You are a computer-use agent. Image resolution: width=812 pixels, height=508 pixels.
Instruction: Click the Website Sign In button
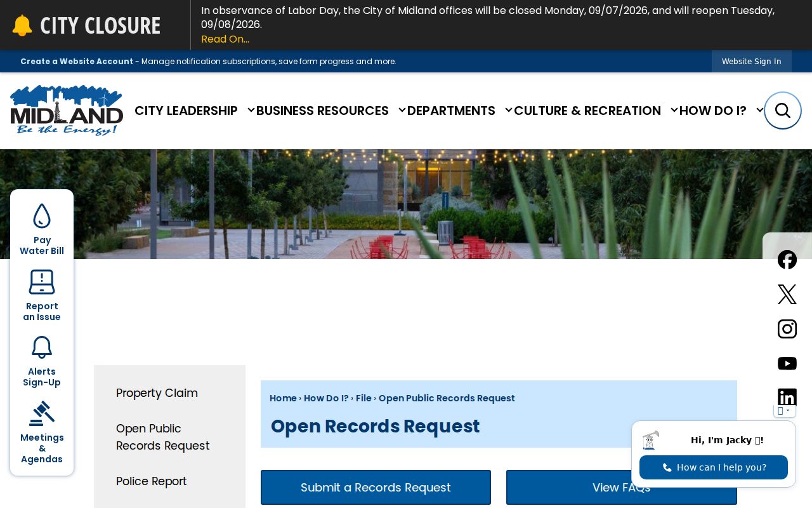pos(752,62)
